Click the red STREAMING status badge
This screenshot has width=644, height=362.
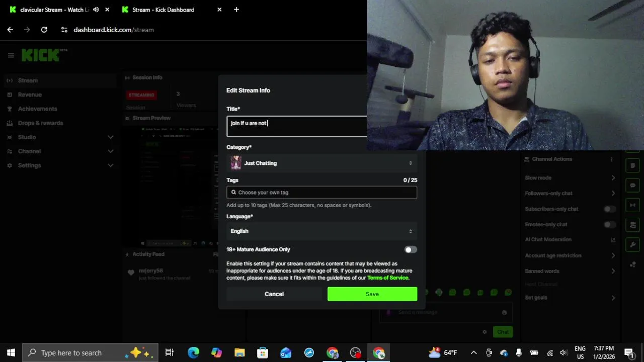click(x=141, y=95)
